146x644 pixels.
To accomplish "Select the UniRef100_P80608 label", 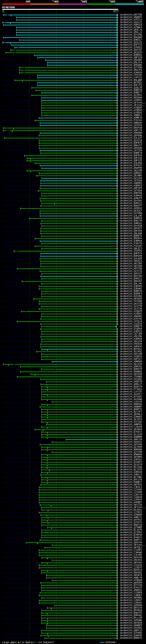I will pyautogui.click(x=131, y=344).
